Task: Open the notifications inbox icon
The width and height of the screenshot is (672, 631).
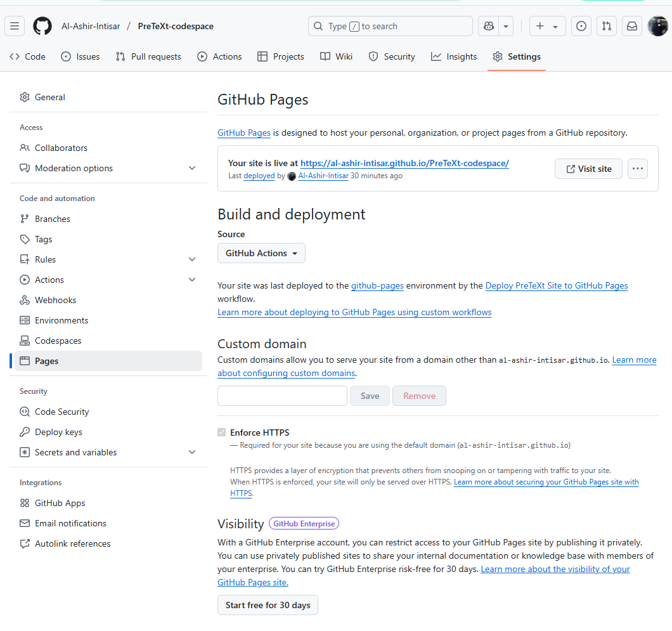Action: click(631, 26)
